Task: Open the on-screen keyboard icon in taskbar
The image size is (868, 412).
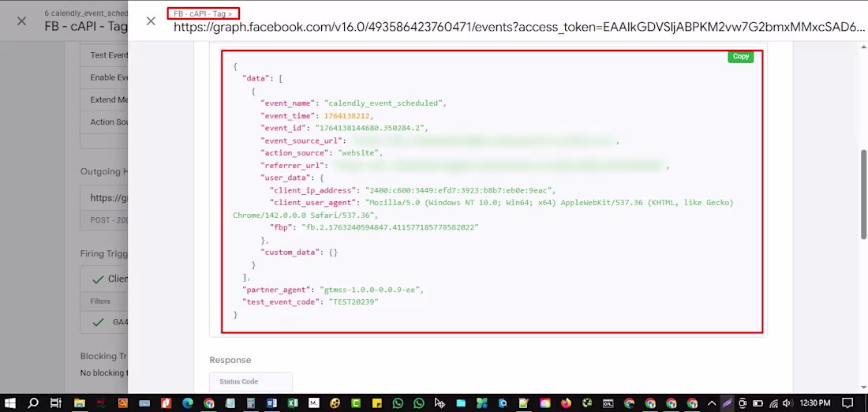Action: (x=145, y=403)
